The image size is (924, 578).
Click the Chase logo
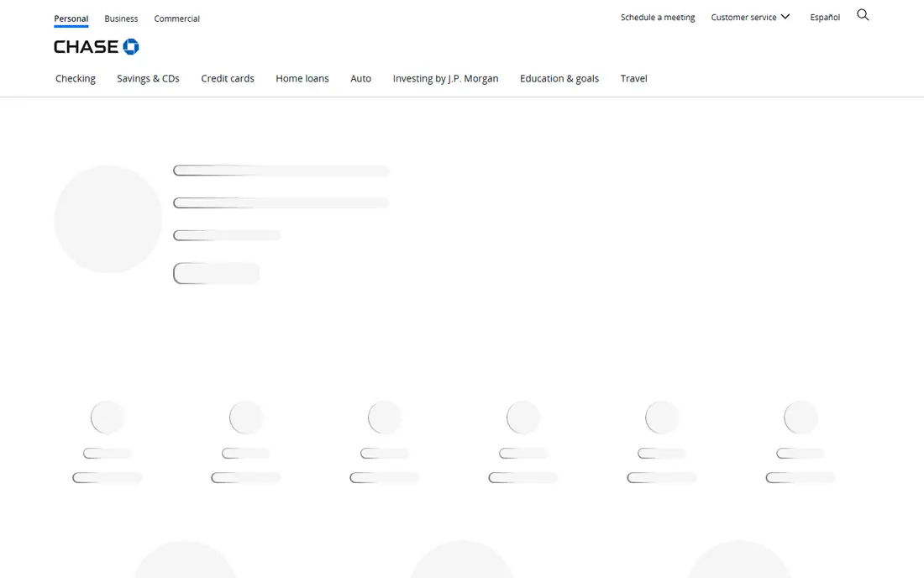coord(96,46)
